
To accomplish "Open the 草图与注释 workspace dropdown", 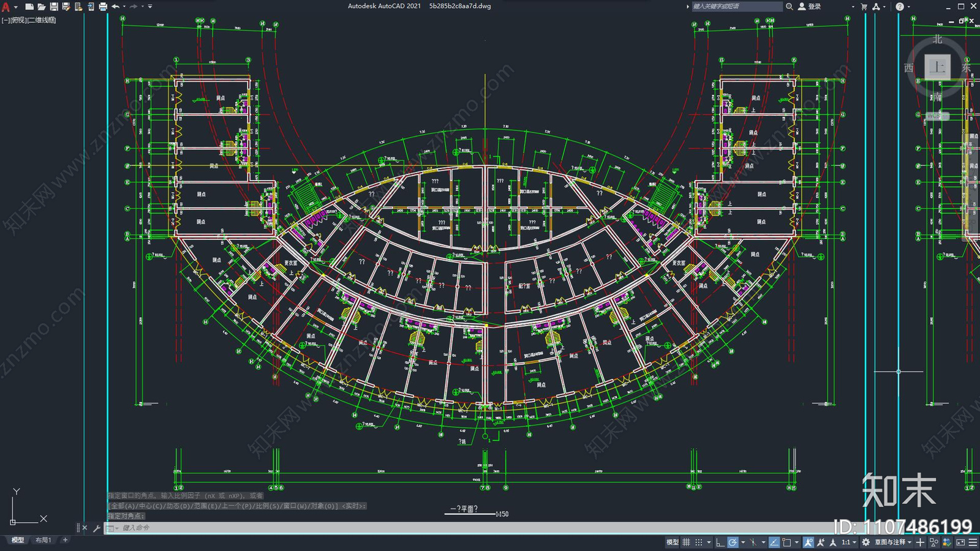I will [893, 542].
